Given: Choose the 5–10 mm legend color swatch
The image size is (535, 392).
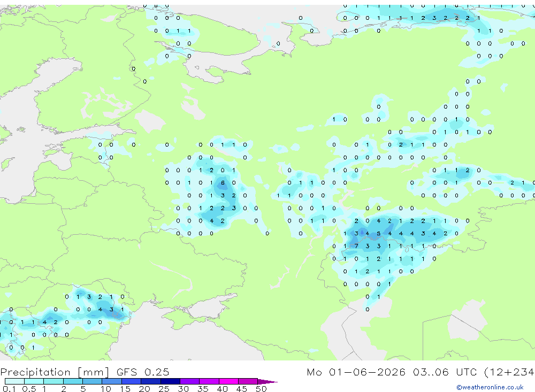Looking at the screenshot, I should pyautogui.click(x=92, y=381).
